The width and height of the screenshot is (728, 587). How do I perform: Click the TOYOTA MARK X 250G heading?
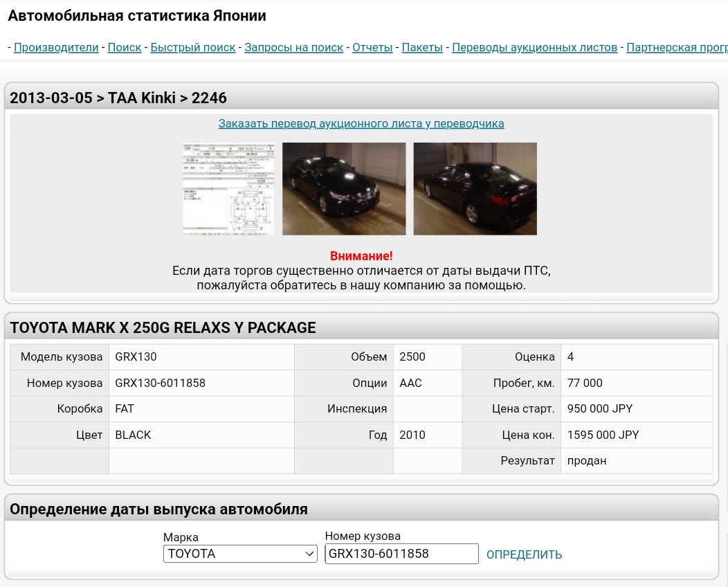point(163,328)
